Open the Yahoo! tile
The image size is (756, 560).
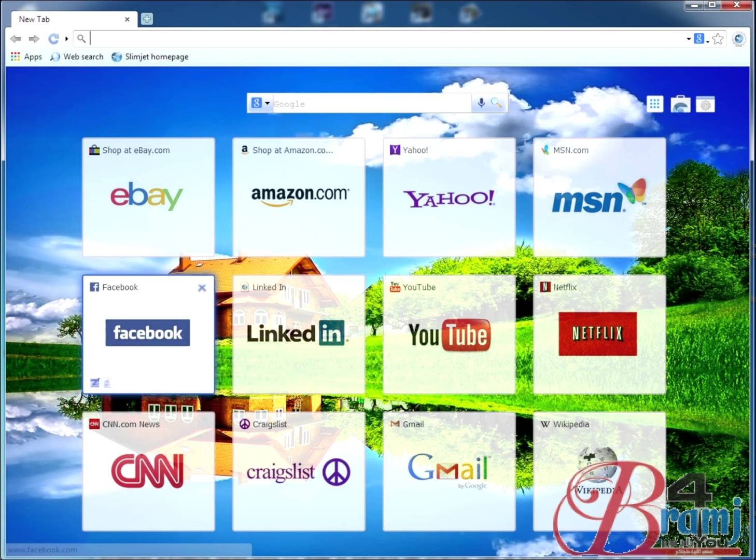[450, 197]
